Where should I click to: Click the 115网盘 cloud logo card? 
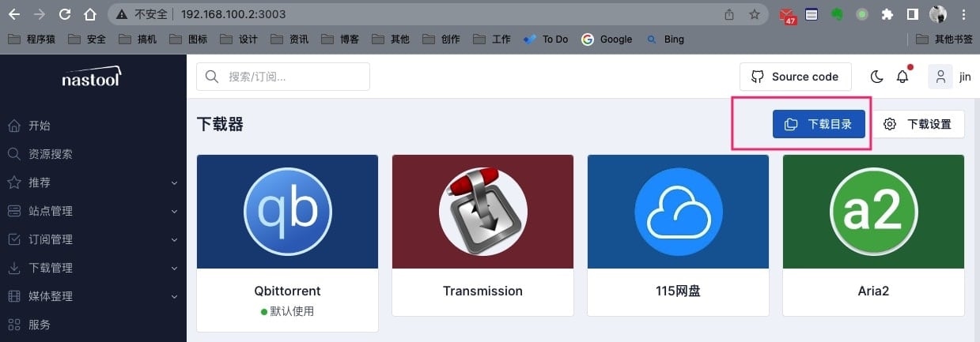[678, 211]
